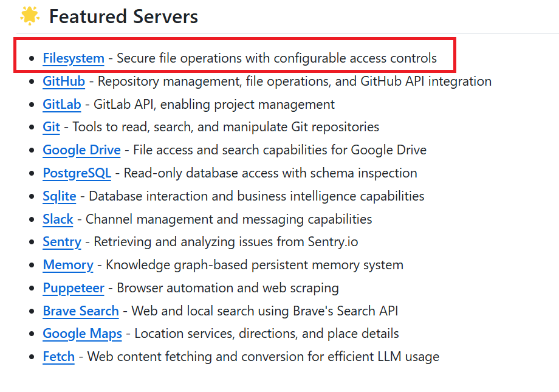Click text 'Read-only database access with schema inspection'
The image size is (559, 392).
coord(270,173)
